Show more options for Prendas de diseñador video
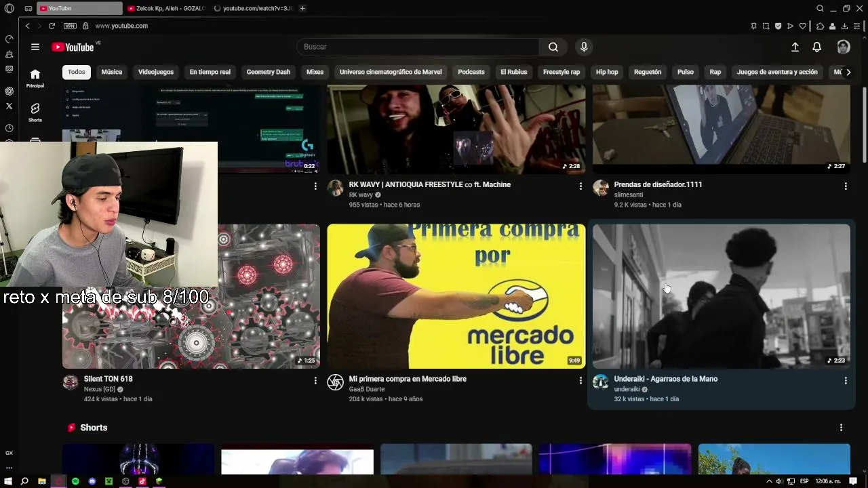The width and height of the screenshot is (868, 488). pyautogui.click(x=846, y=186)
